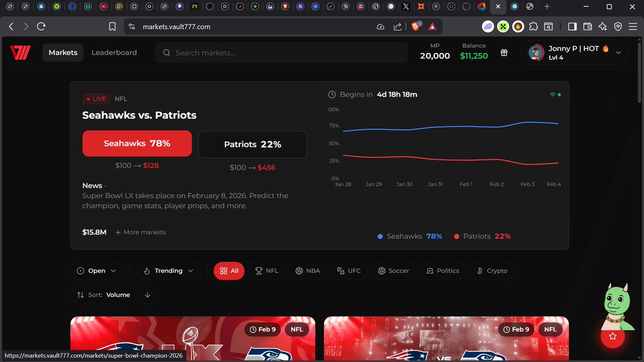Image resolution: width=644 pixels, height=362 pixels.
Task: Expand the user profile chevron
Action: point(618,53)
